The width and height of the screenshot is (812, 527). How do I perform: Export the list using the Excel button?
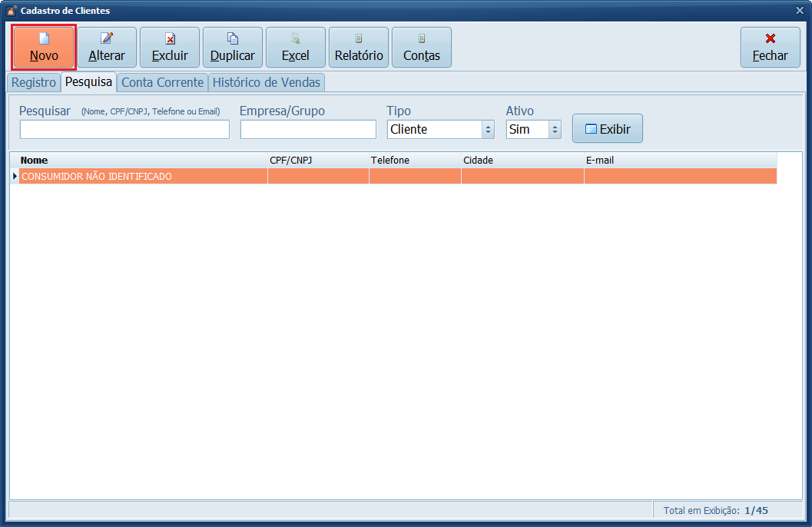click(x=296, y=48)
